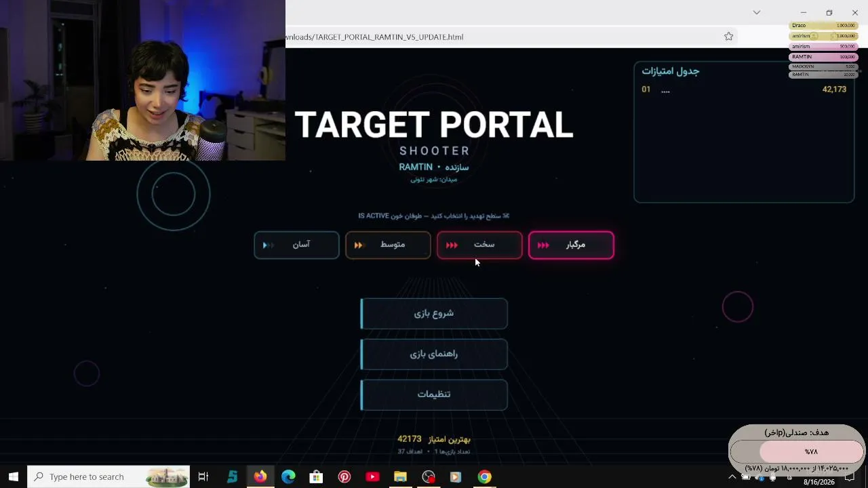Select the متوسط (medium) difficulty
The image size is (868, 488).
click(x=388, y=245)
